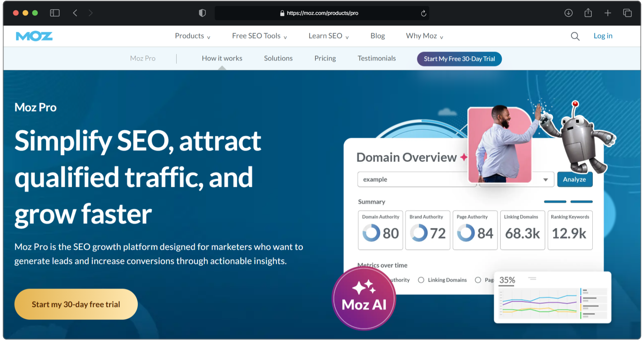
Task: Click the Moz Pro sub-navigation label
Action: tap(143, 59)
